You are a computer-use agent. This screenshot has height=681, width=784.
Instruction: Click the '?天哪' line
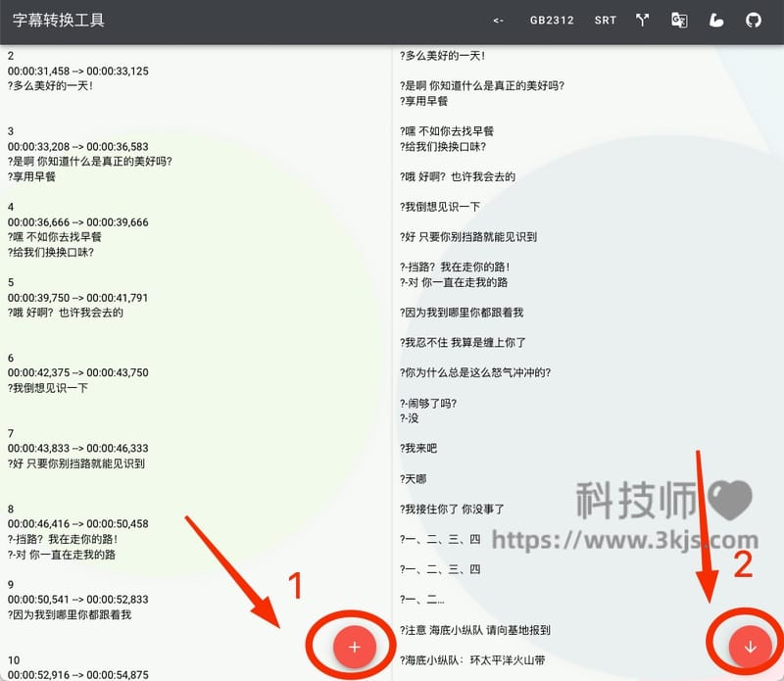click(x=414, y=478)
